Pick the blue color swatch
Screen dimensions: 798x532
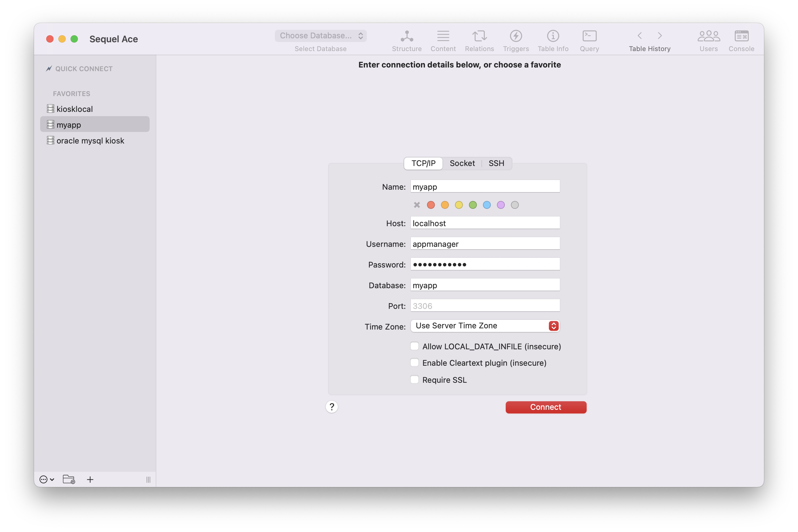pos(487,205)
